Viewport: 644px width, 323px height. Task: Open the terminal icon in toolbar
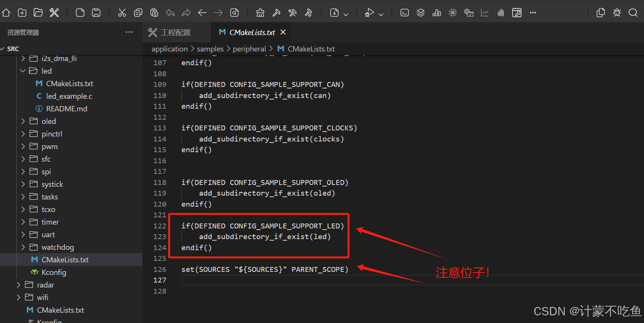(x=405, y=13)
